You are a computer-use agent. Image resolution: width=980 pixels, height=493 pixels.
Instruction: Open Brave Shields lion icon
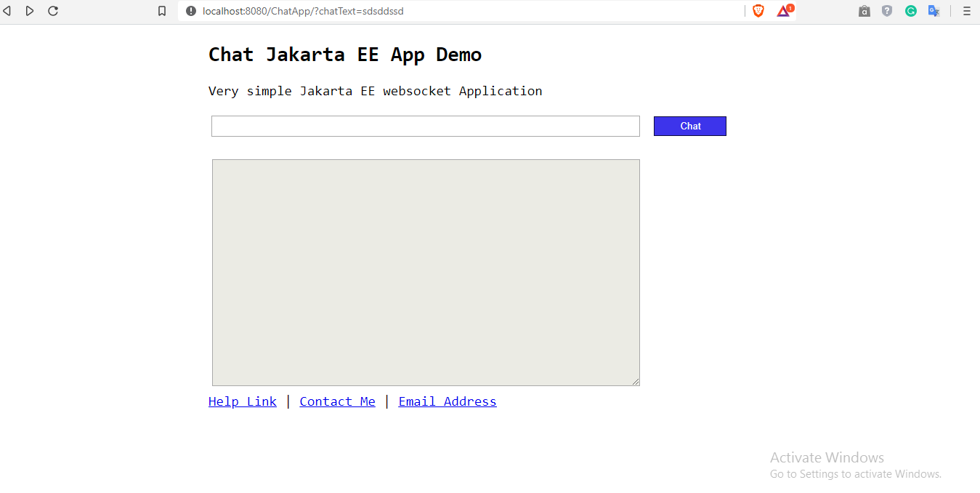point(758,11)
